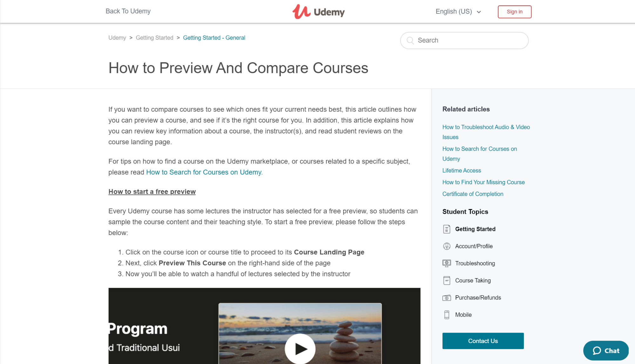635x364 pixels.
Task: Select Getting Started - General breadcrumb
Action: (214, 37)
